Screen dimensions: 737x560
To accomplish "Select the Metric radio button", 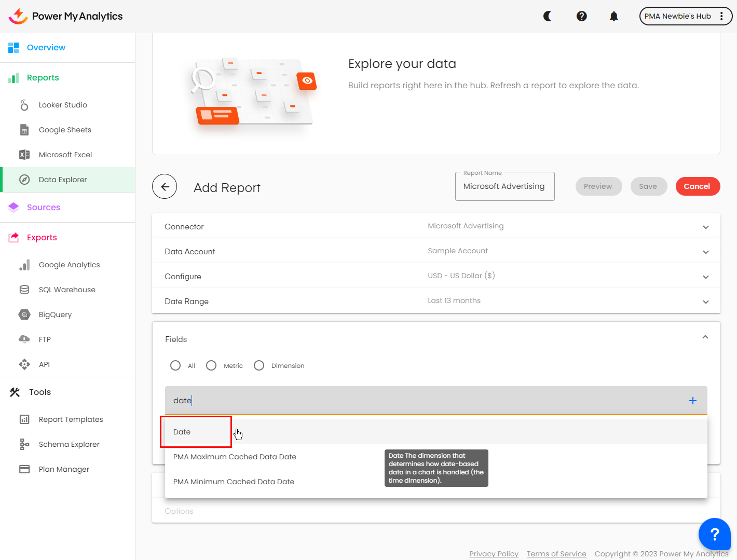I will coord(211,365).
